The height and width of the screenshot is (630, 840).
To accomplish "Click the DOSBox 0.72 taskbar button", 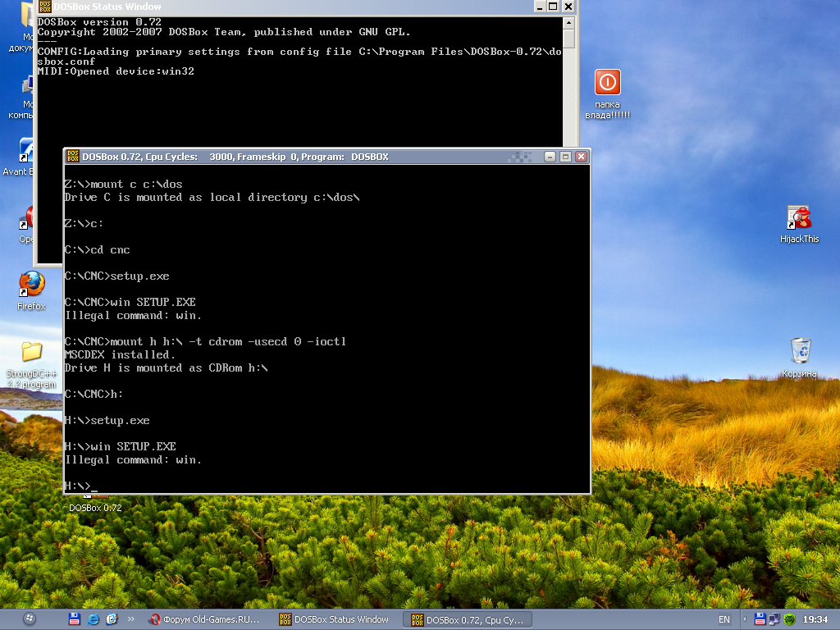I will (467, 620).
